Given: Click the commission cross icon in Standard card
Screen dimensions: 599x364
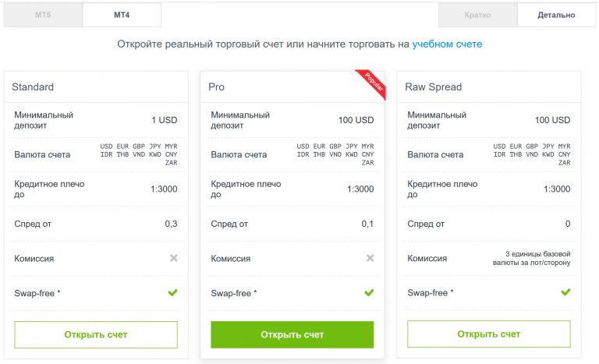Looking at the screenshot, I should pos(173,258).
